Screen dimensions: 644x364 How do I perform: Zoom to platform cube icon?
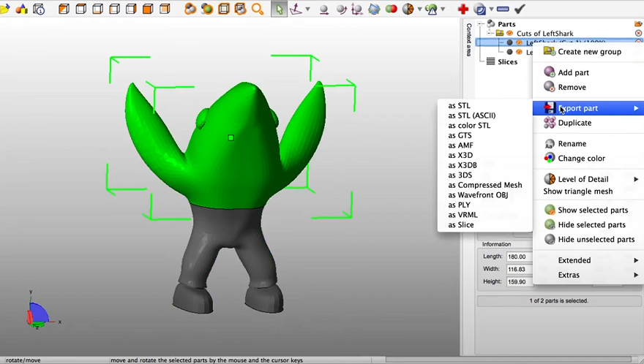click(x=224, y=9)
